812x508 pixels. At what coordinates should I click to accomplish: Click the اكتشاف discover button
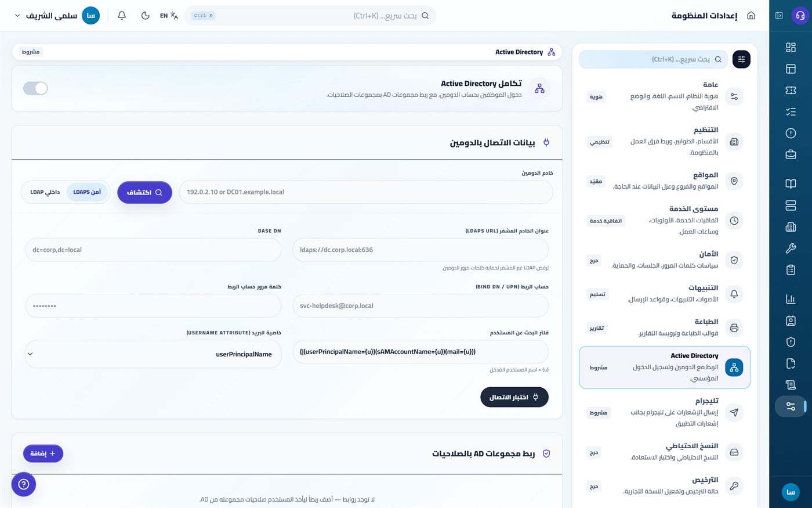point(144,192)
